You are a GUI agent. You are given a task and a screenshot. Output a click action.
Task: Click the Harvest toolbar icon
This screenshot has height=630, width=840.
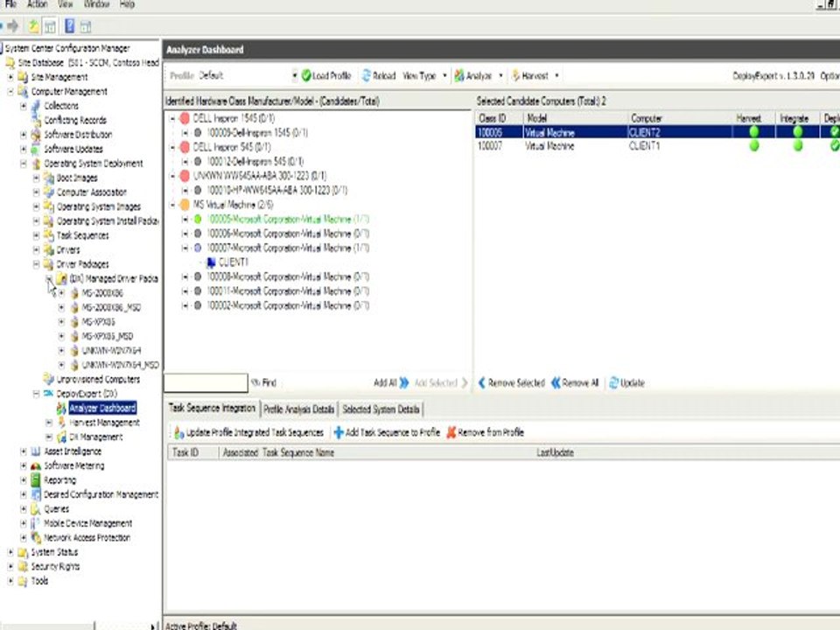point(516,76)
